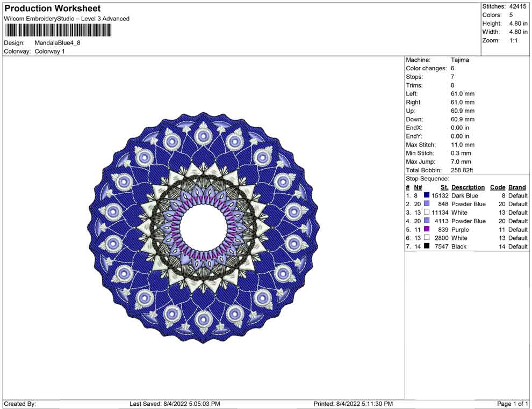Click 'Wilcom EmbroideryStudio – Level 3 Advanced' text
532x409 pixels.
pos(67,19)
